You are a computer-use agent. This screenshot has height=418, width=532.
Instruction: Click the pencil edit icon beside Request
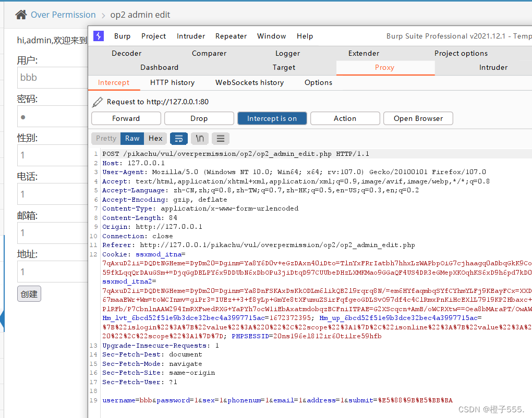(98, 102)
